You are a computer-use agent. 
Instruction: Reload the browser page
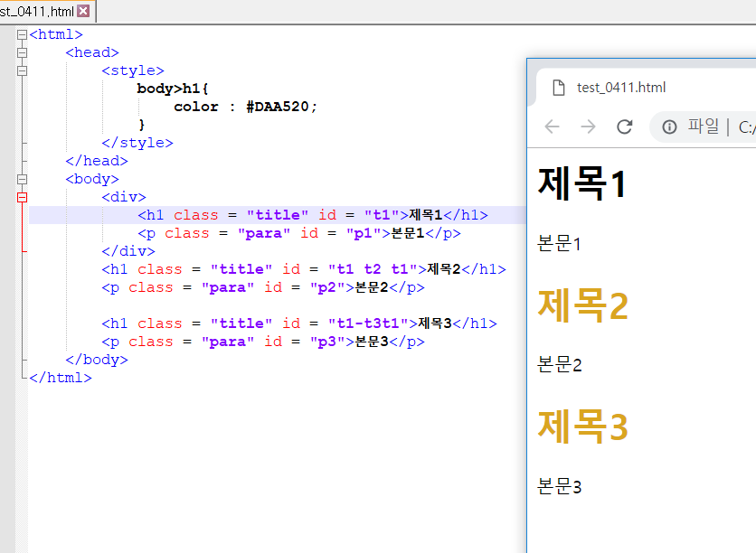pos(624,127)
